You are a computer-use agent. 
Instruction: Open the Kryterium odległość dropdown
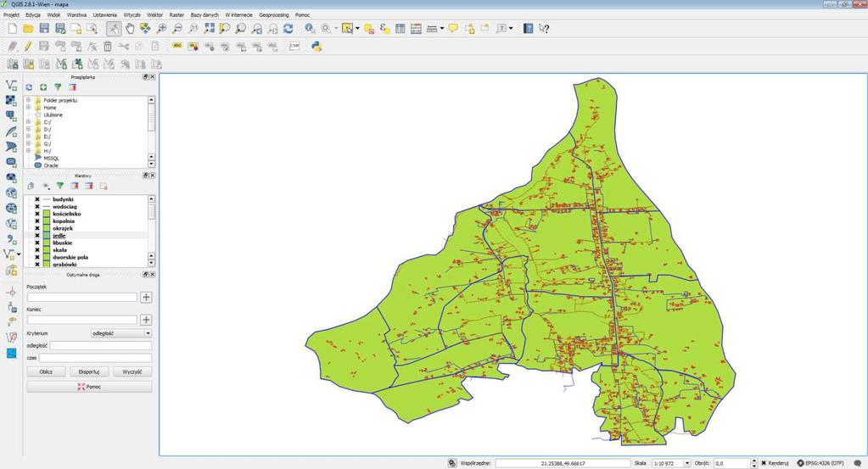121,333
